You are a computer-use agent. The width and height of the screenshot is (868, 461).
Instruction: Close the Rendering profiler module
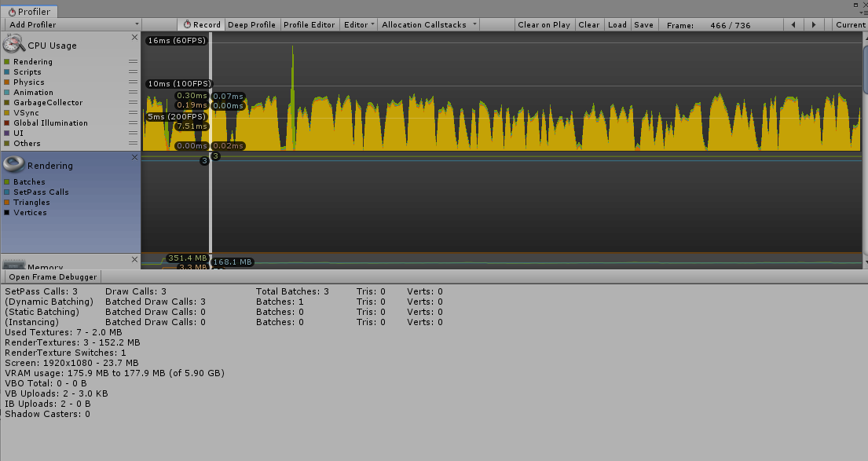click(134, 158)
